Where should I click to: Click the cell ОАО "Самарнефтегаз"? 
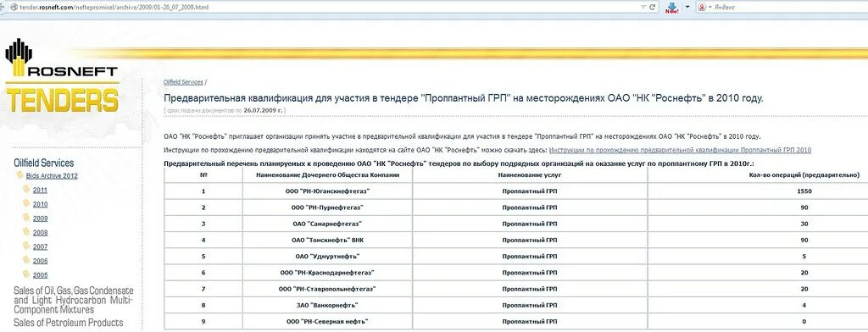tap(327, 224)
